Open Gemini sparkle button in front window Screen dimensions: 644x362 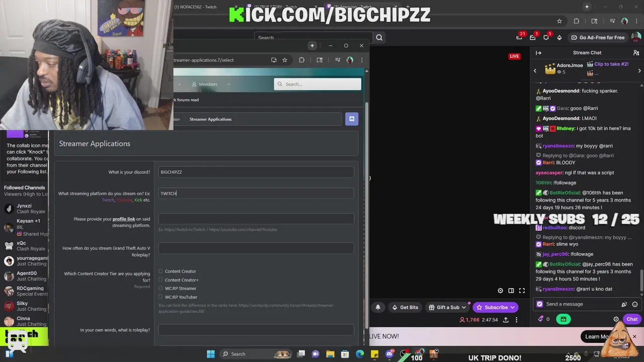click(312, 45)
